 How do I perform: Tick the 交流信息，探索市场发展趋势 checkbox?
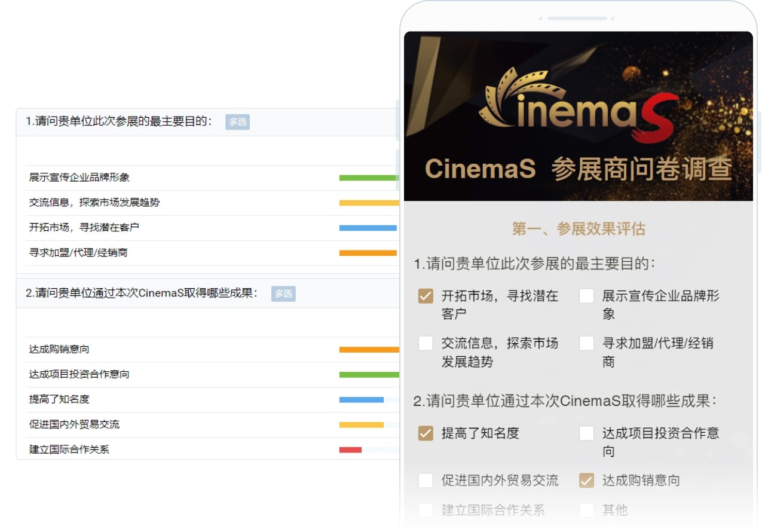pyautogui.click(x=426, y=344)
